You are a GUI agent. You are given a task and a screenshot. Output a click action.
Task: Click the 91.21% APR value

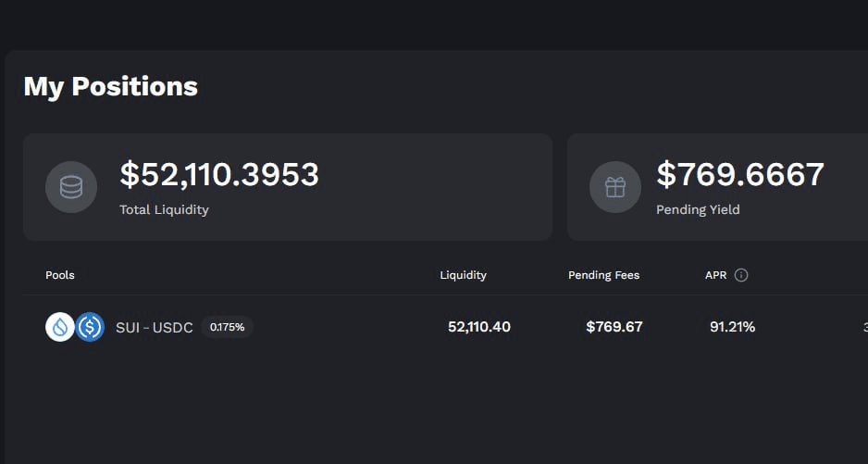732,327
